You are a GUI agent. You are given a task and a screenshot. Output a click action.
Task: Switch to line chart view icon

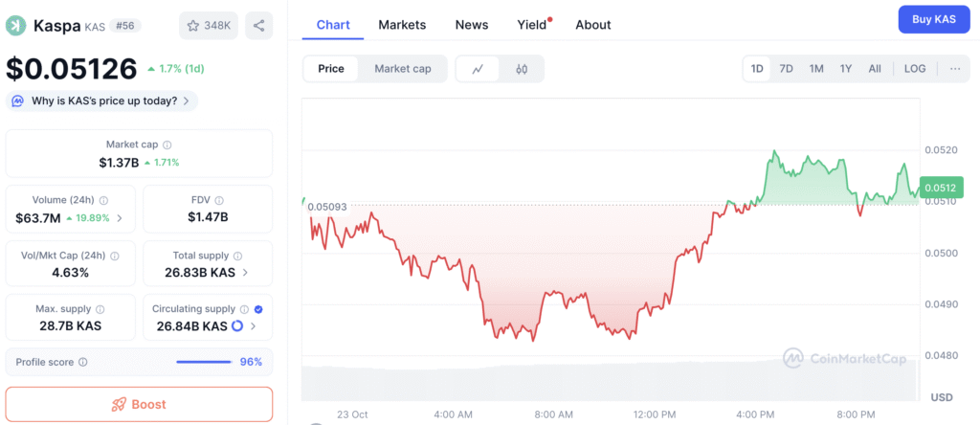click(478, 69)
